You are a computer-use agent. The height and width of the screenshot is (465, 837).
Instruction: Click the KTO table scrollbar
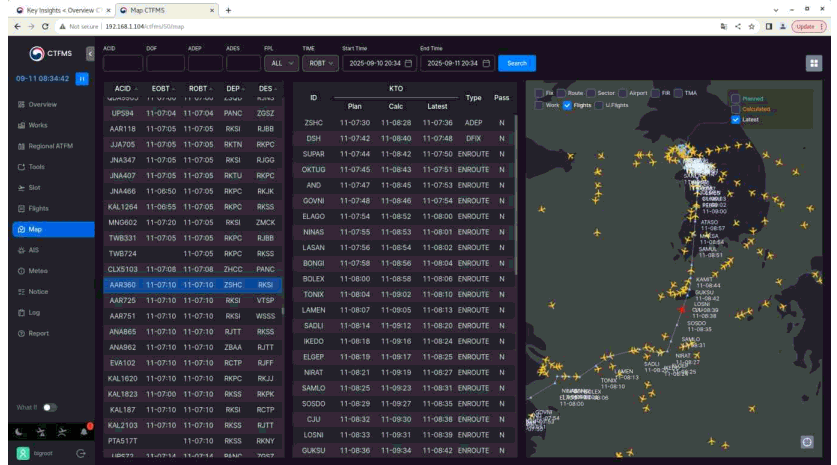tap(516, 195)
